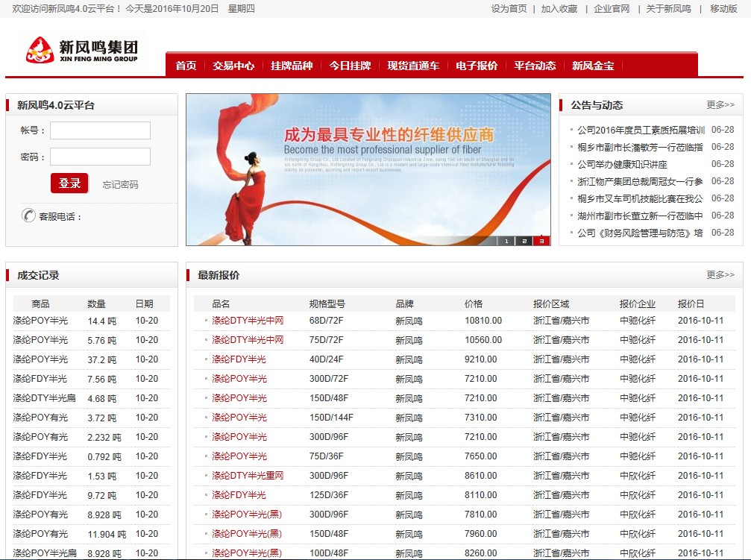The width and height of the screenshot is (751, 560).
Task: Open 涤纶POY半光 150D/48F quote link
Action: [239, 398]
